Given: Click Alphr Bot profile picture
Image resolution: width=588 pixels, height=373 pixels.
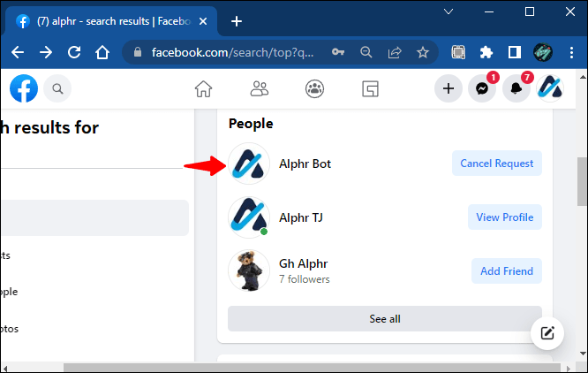Looking at the screenshot, I should 249,164.
